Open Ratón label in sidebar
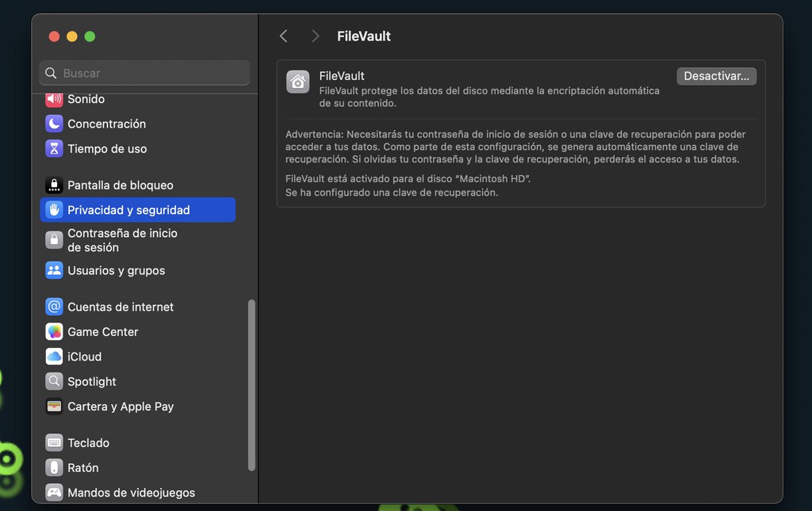 [x=82, y=467]
